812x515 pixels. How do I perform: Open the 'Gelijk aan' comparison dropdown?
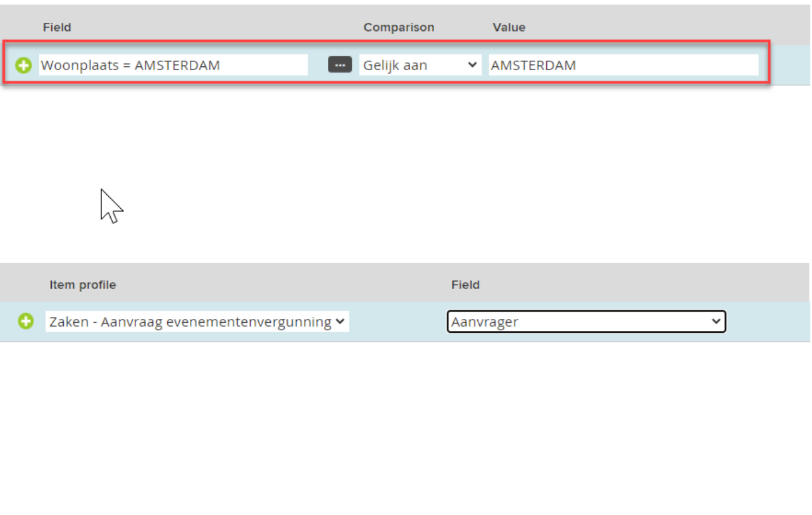[x=420, y=65]
